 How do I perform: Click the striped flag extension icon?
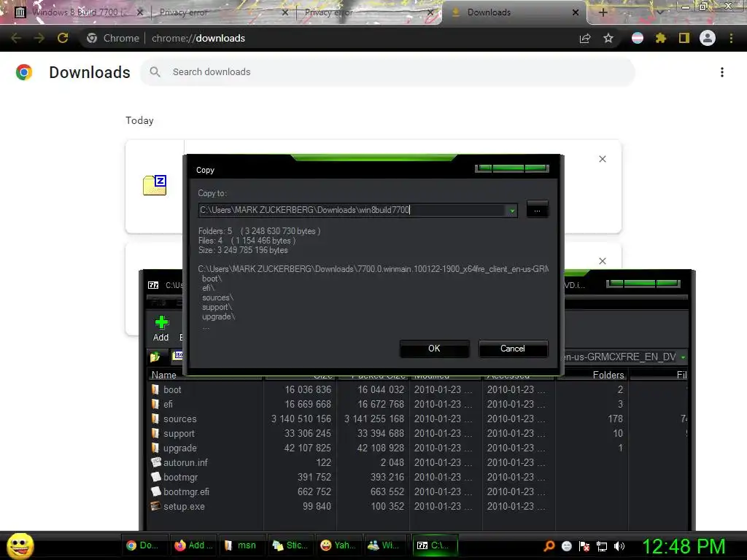click(638, 38)
